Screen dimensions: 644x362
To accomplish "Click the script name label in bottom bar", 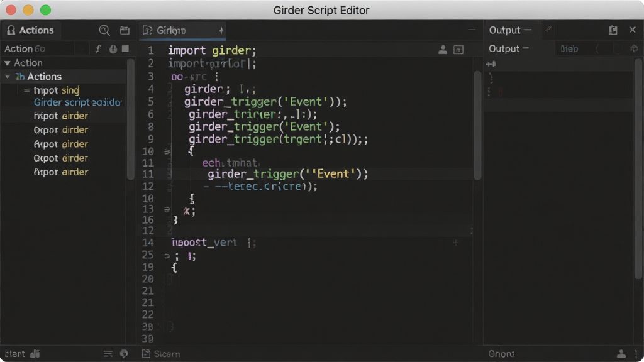I will pyautogui.click(x=167, y=354).
